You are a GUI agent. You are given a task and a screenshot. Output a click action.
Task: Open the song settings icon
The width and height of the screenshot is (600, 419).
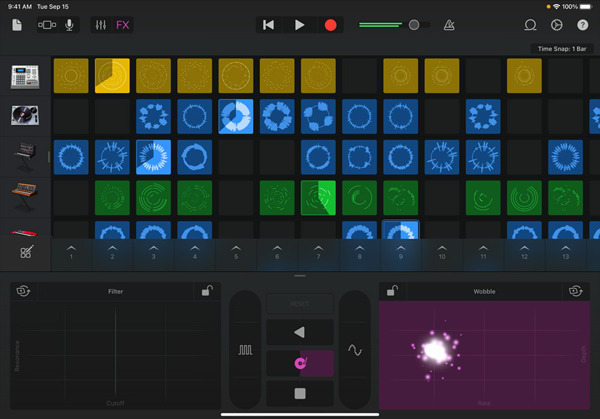tap(556, 25)
